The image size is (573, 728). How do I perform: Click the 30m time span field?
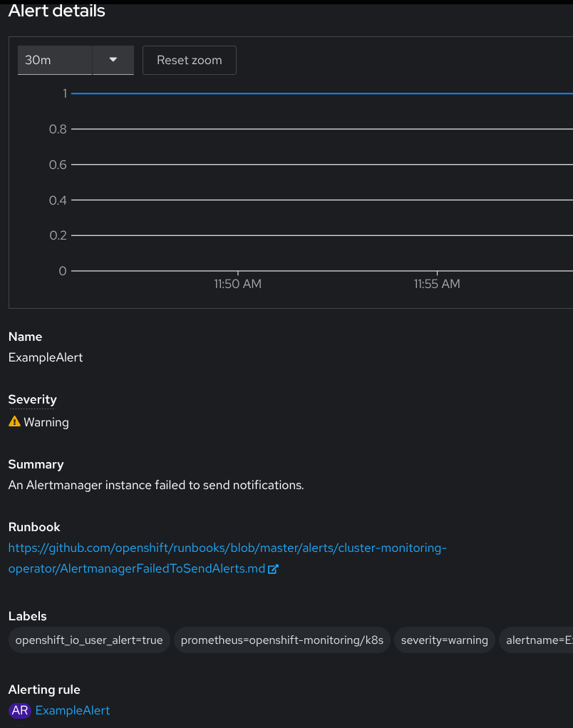54,60
